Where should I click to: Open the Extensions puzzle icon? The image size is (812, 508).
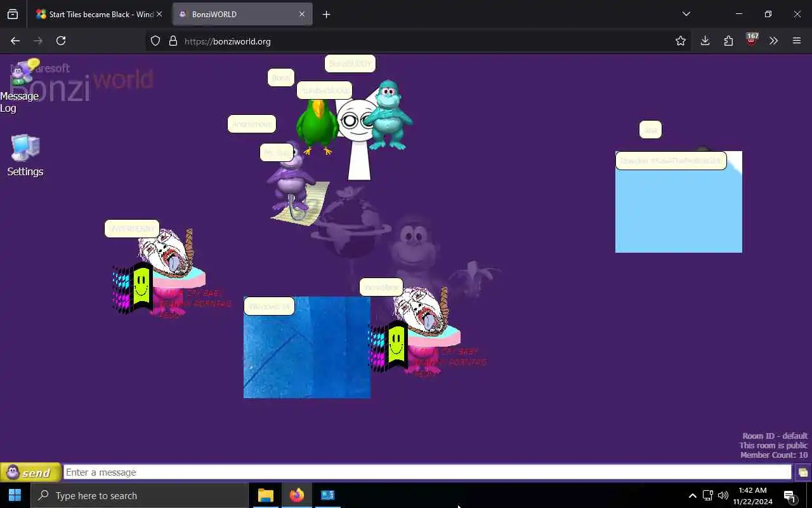pyautogui.click(x=728, y=41)
